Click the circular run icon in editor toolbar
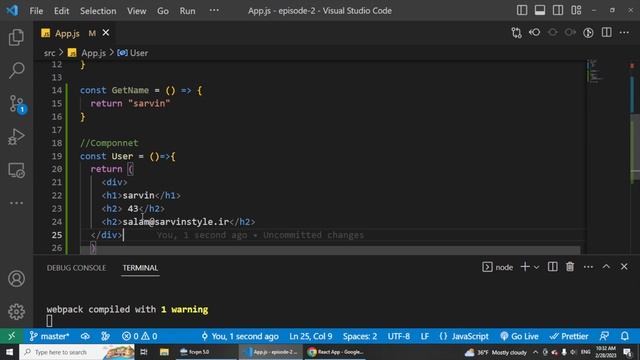 [x=588, y=33]
